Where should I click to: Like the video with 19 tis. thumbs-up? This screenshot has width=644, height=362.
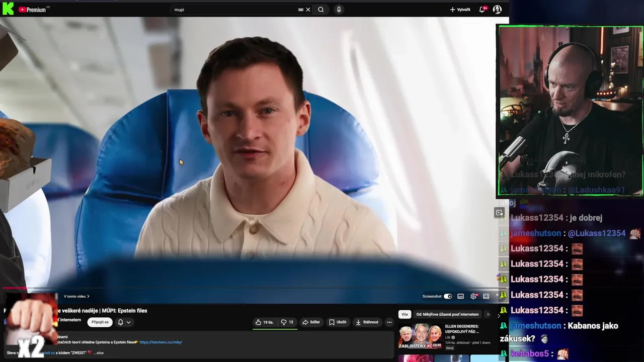pyautogui.click(x=265, y=322)
